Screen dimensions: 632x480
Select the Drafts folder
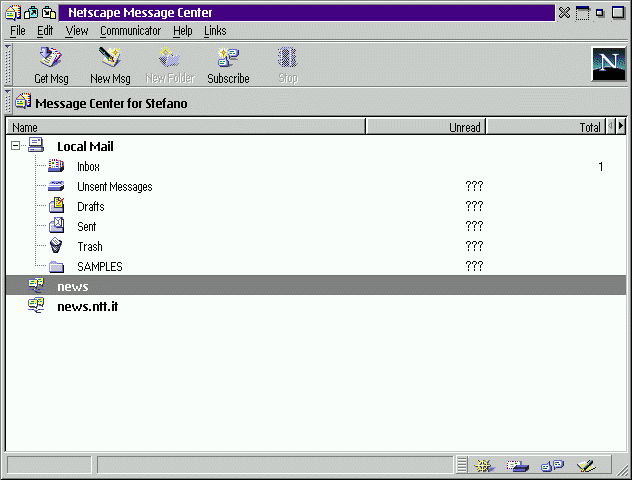(91, 206)
